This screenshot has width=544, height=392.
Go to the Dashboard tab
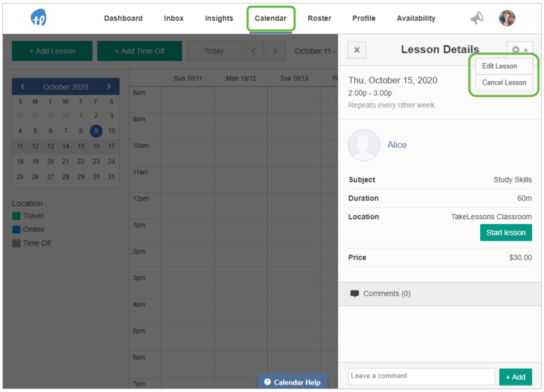(x=123, y=19)
